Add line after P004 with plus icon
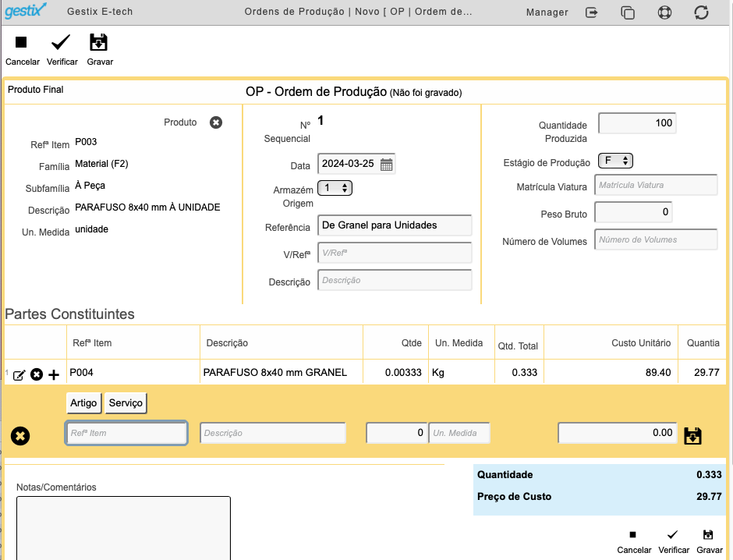This screenshot has height=560, width=733. pos(54,375)
